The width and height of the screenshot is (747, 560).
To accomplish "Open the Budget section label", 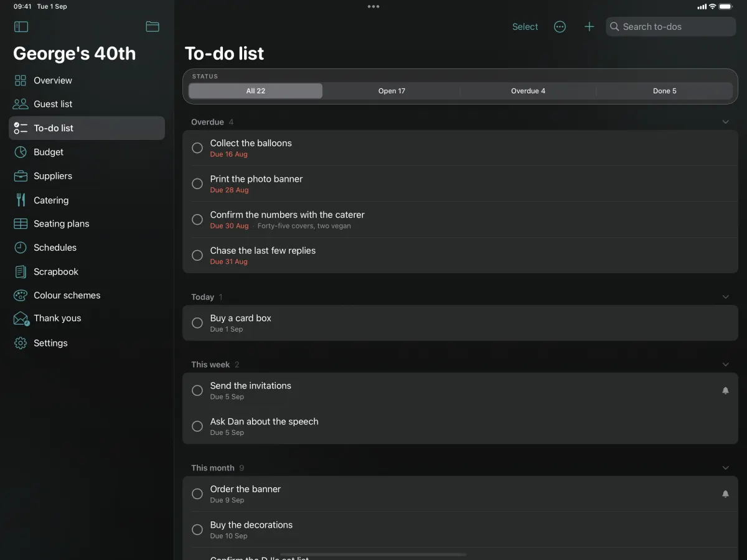I will pos(49,152).
